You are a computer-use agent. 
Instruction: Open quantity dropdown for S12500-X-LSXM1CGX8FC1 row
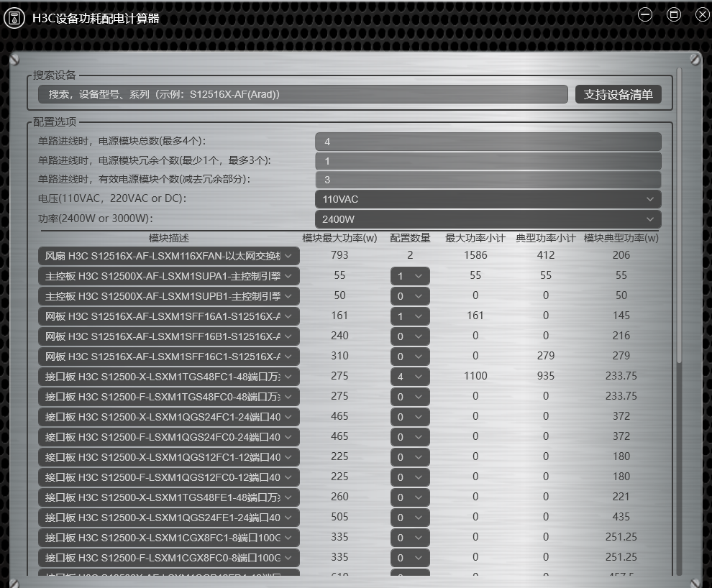(410, 538)
